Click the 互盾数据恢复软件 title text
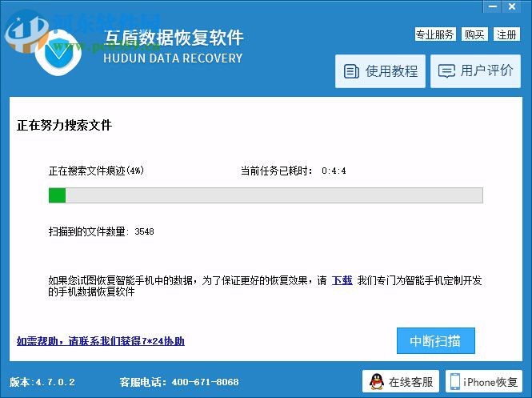The height and width of the screenshot is (398, 532). (174, 38)
